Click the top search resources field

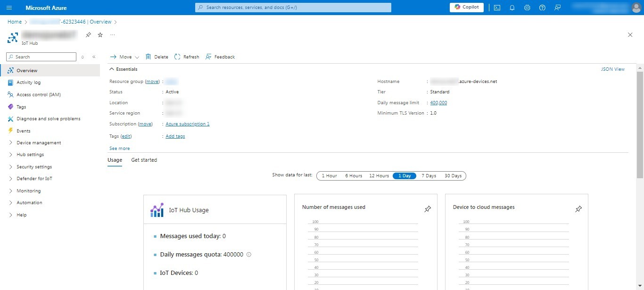293,8
